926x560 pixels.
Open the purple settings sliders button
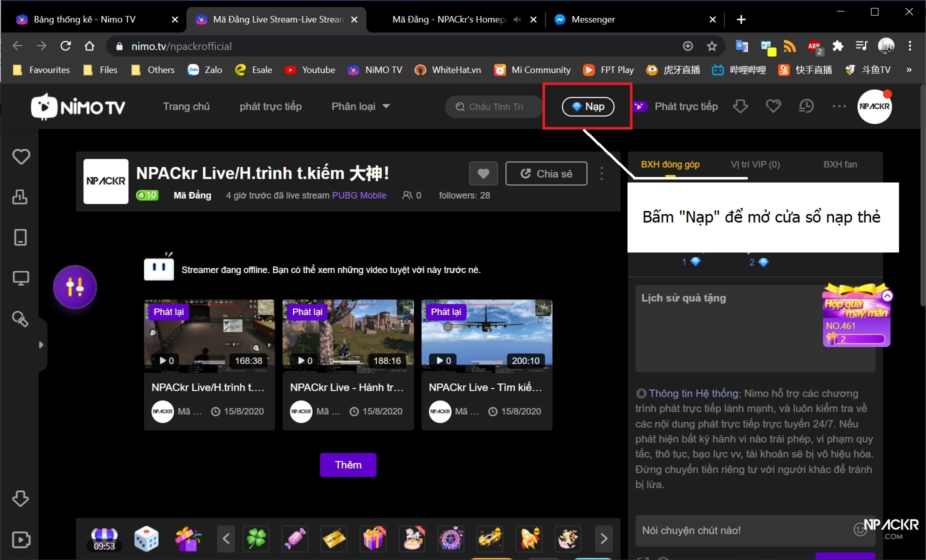(75, 287)
